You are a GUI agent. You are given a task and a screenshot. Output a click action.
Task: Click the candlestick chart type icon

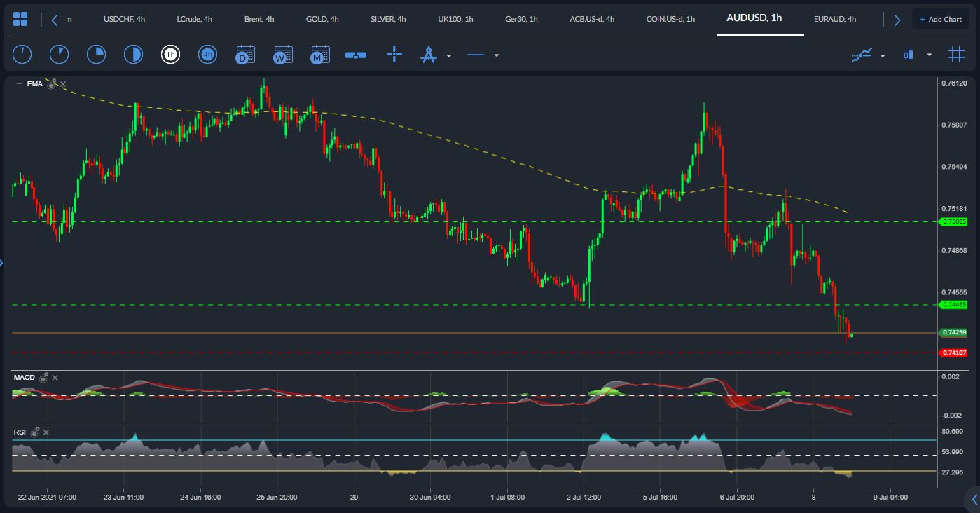click(x=909, y=55)
